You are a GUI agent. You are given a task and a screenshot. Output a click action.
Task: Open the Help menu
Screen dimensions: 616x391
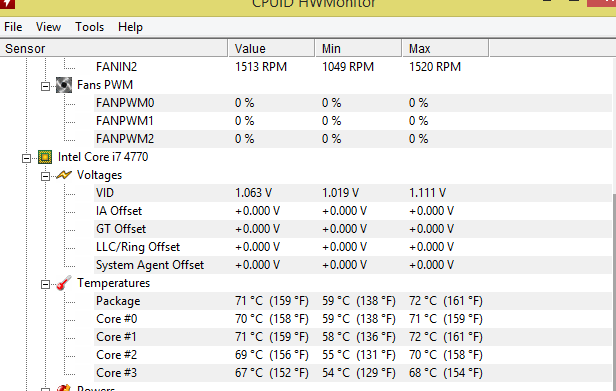[130, 27]
